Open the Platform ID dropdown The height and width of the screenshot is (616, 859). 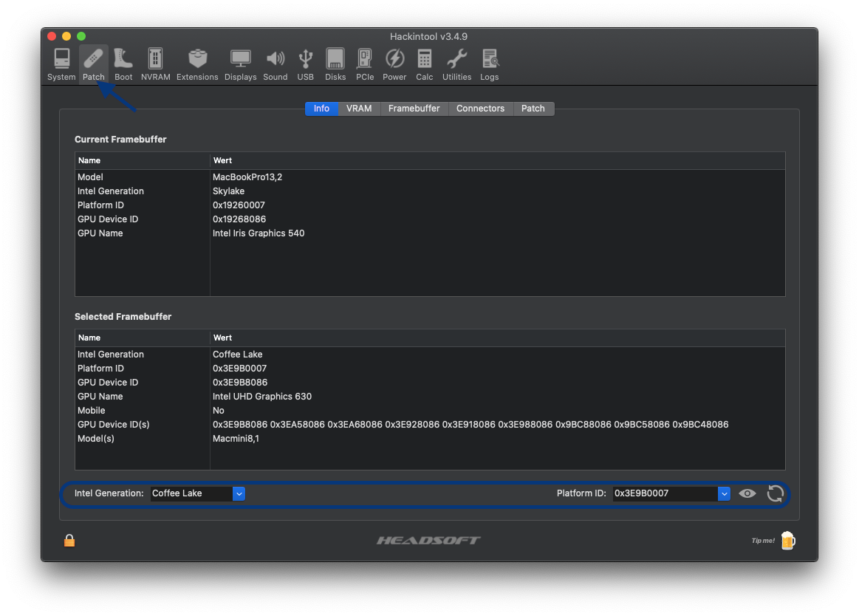(724, 493)
